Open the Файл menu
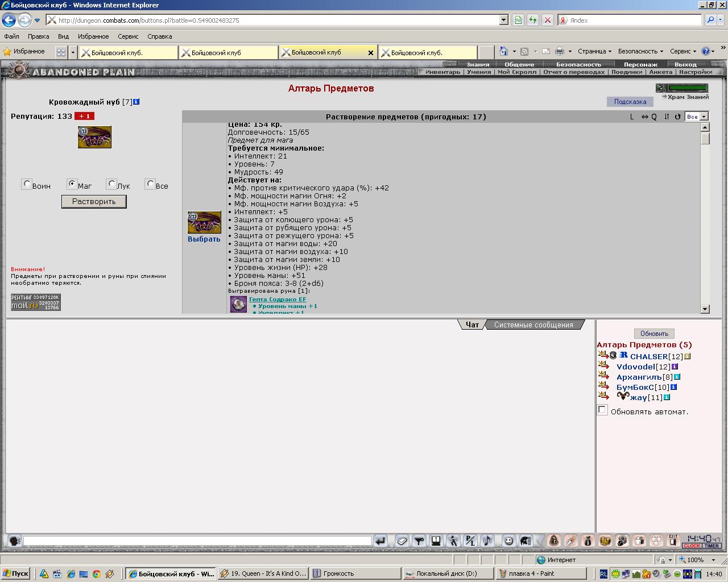 (11, 36)
